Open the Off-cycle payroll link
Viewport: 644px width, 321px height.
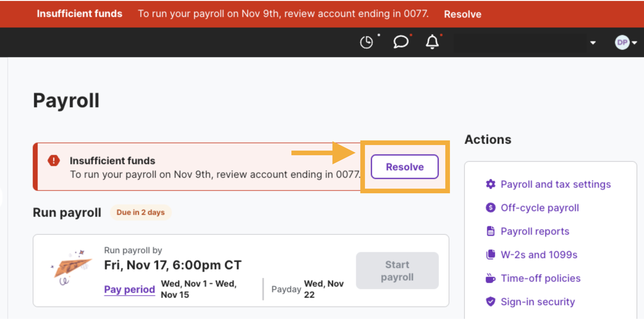(x=540, y=208)
